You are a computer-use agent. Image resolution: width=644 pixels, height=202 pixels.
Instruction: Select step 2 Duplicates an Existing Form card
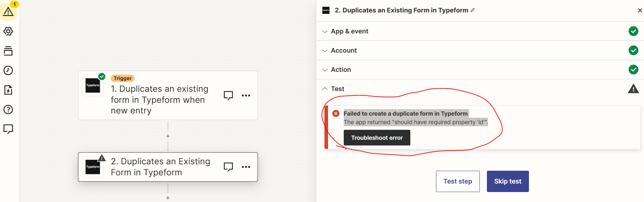(168, 167)
